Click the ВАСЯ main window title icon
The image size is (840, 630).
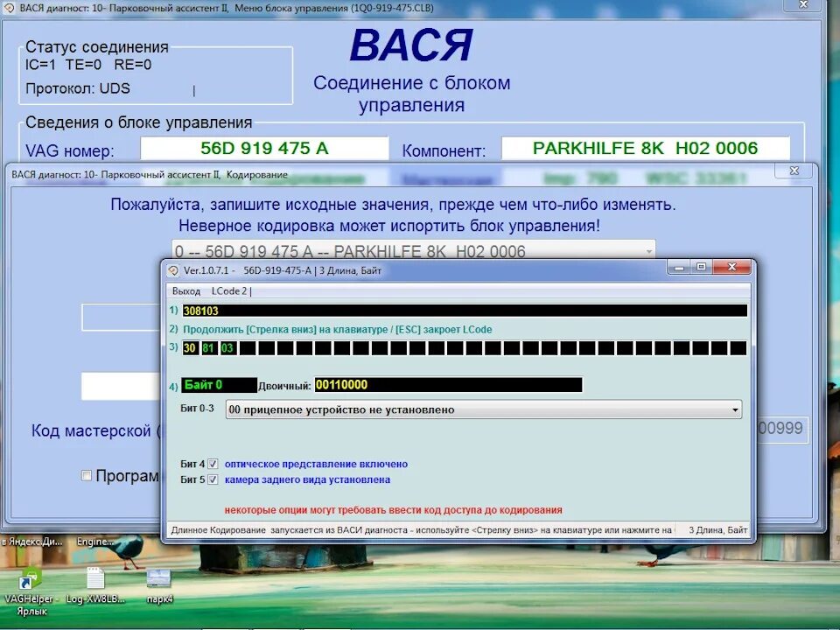click(9, 8)
